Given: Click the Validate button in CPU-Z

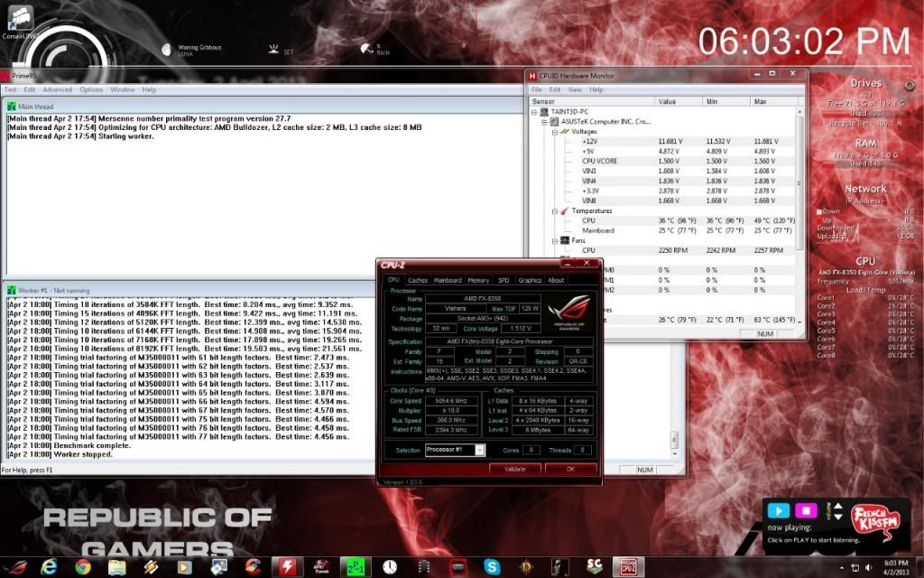Looking at the screenshot, I should click(x=514, y=469).
